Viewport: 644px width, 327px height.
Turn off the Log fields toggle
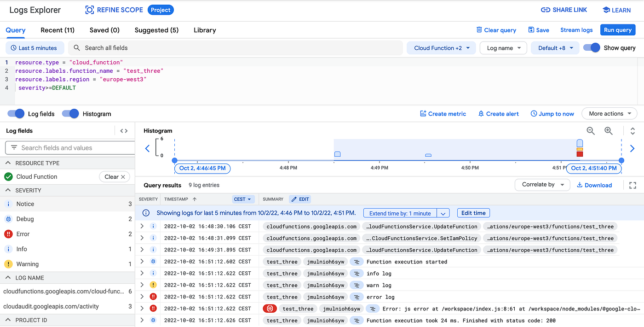pyautogui.click(x=15, y=113)
